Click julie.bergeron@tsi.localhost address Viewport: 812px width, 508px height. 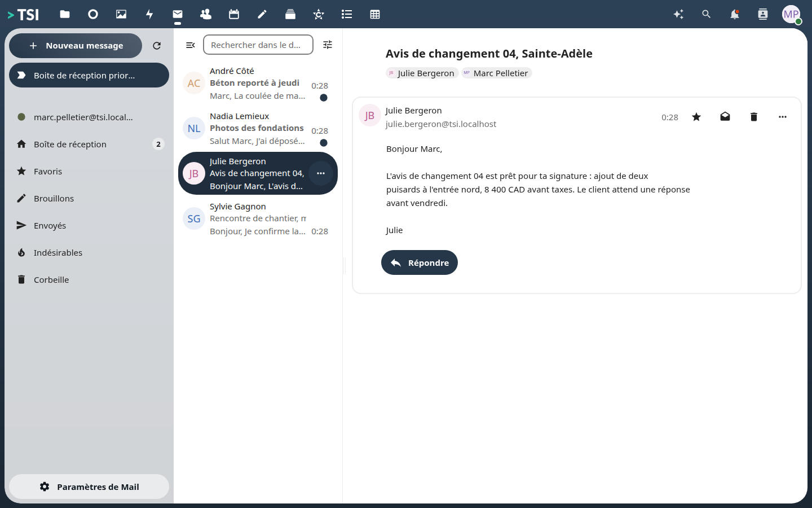point(441,124)
